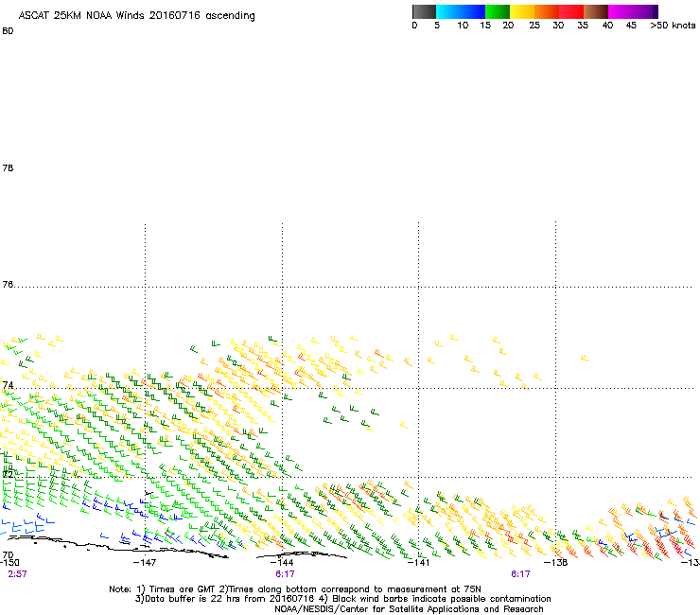Click the -144 longitude axis label
This screenshot has width=700, height=615.
[282, 562]
